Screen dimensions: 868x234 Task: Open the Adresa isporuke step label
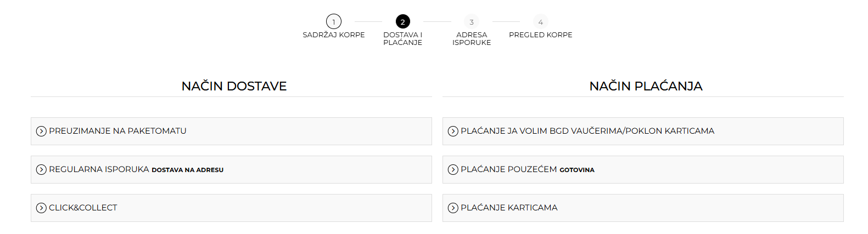[x=472, y=38]
